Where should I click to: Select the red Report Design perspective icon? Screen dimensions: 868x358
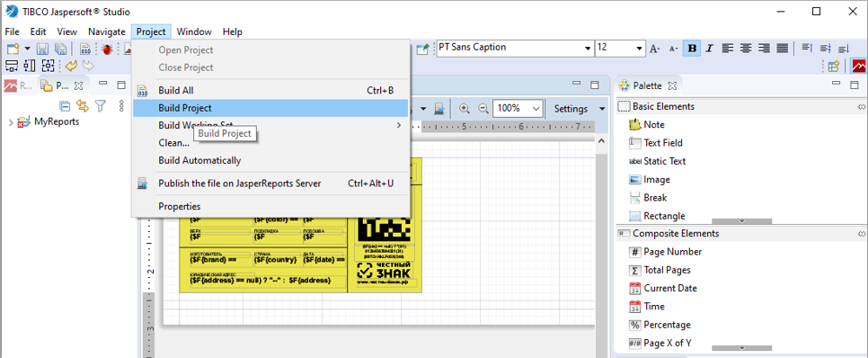click(859, 67)
